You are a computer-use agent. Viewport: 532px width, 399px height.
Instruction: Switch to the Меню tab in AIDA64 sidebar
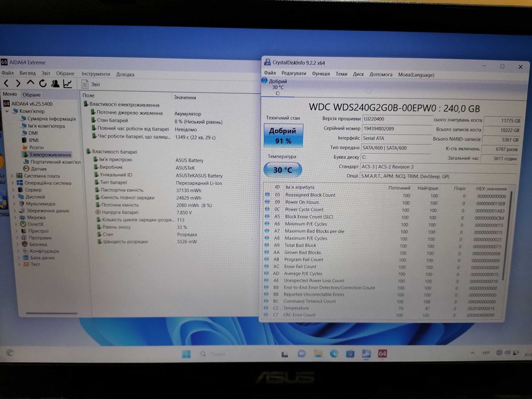(x=10, y=94)
